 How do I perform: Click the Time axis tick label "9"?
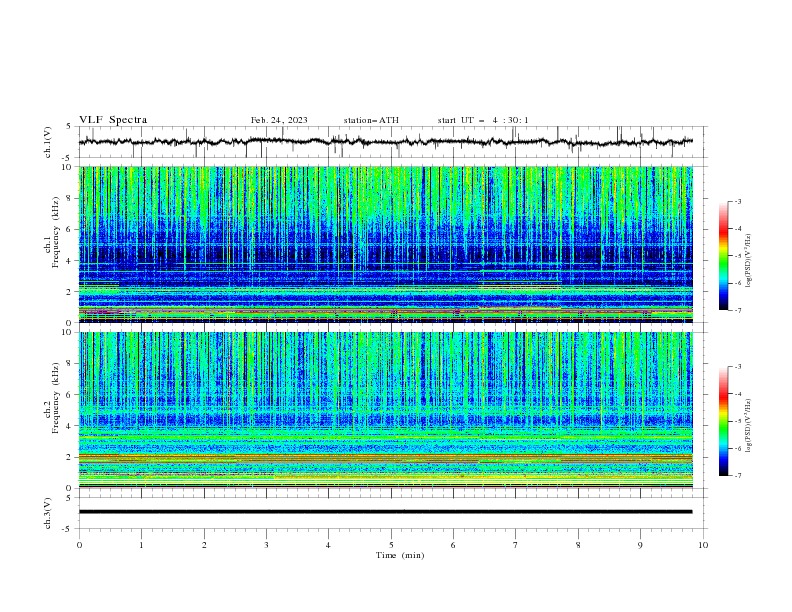640,545
